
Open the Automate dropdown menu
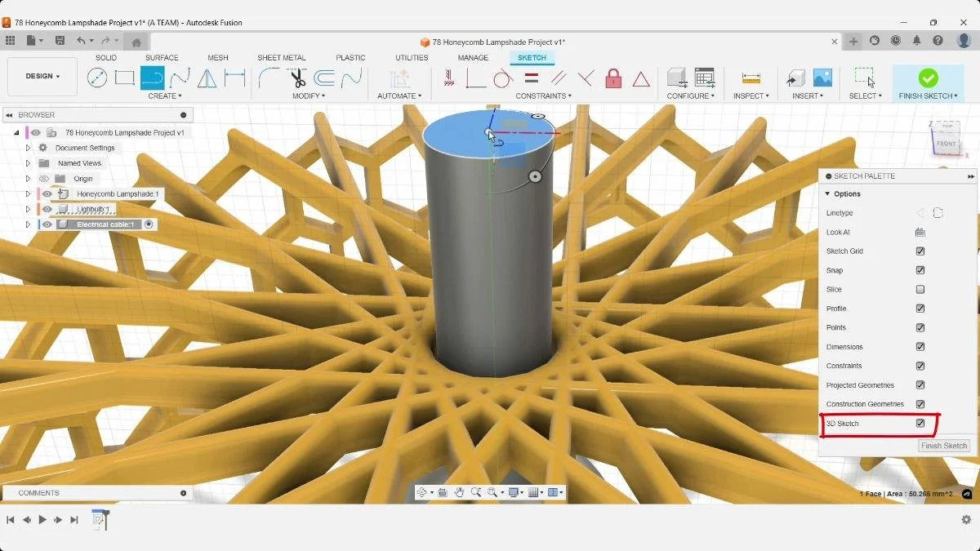pyautogui.click(x=399, y=96)
